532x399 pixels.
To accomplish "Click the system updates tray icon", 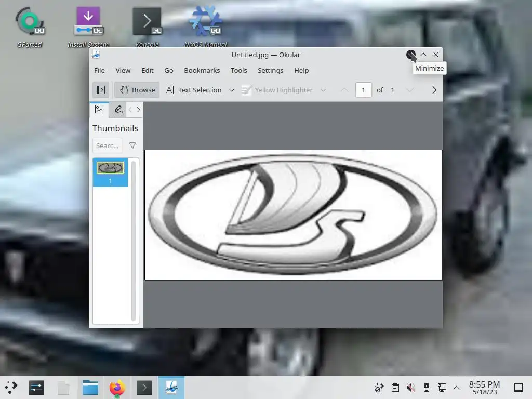I will 379,388.
